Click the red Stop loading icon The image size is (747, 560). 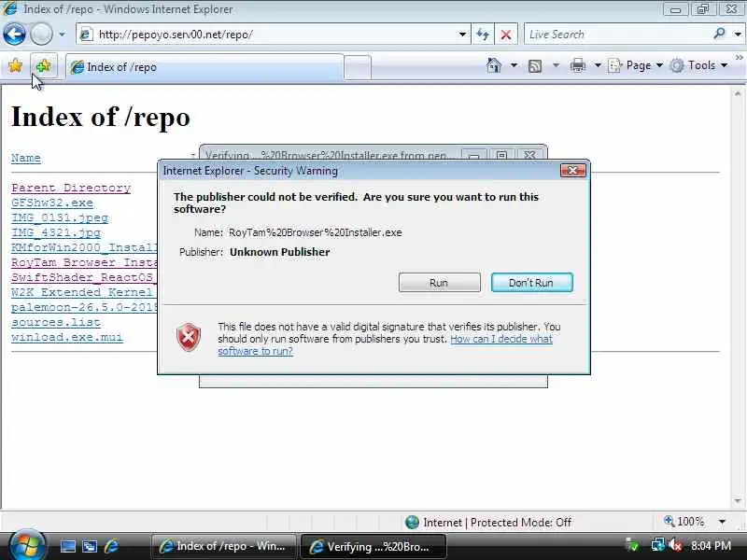tap(506, 35)
